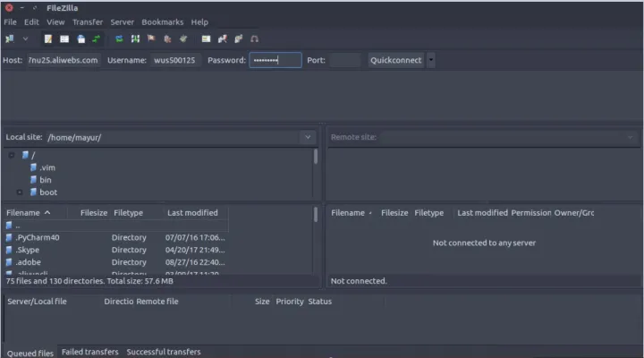Click the .PyCharm40 folder icon
The width and height of the screenshot is (644, 358).
click(9, 237)
